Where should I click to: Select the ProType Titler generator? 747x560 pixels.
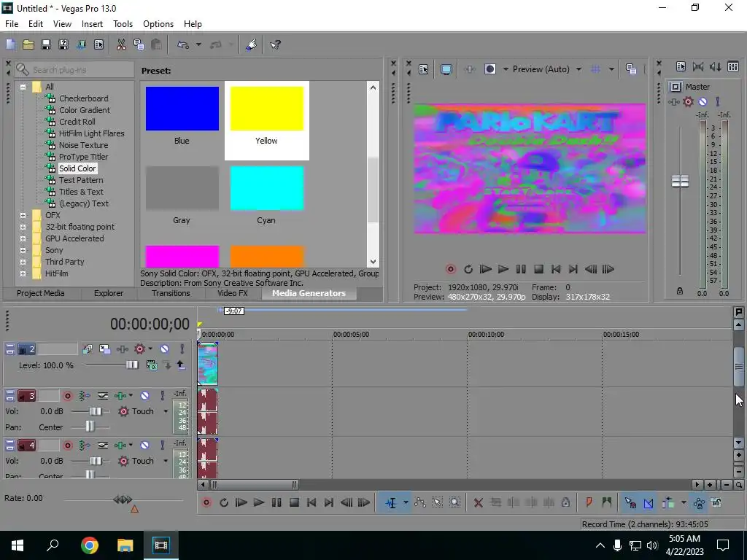click(x=83, y=157)
